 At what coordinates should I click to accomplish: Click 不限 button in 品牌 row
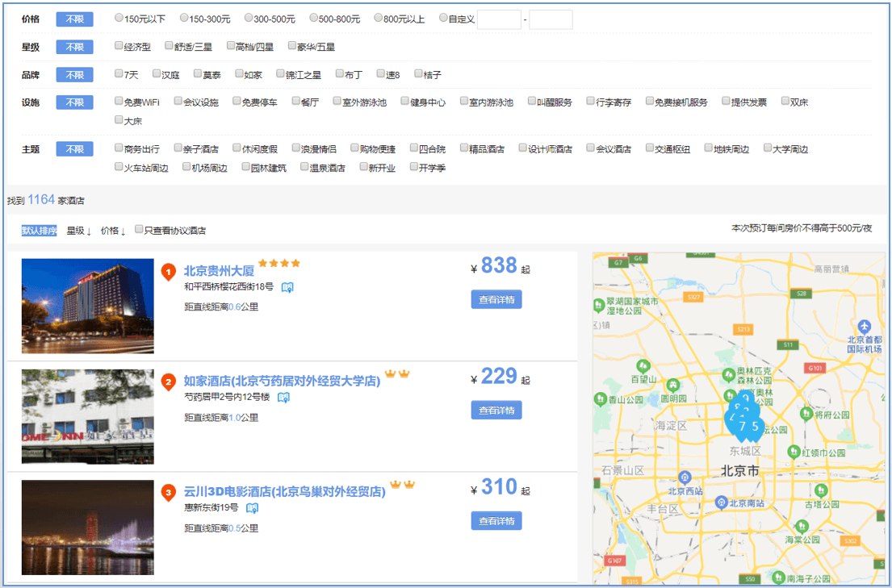(x=74, y=74)
